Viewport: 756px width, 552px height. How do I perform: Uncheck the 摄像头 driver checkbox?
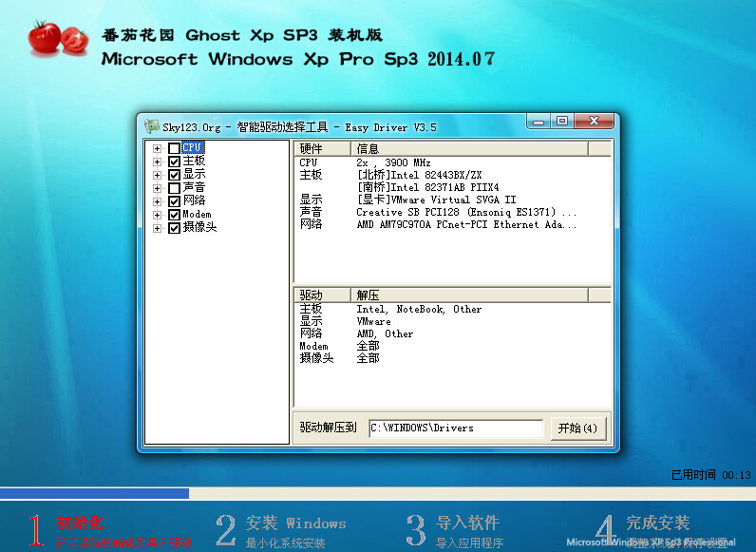[x=174, y=228]
